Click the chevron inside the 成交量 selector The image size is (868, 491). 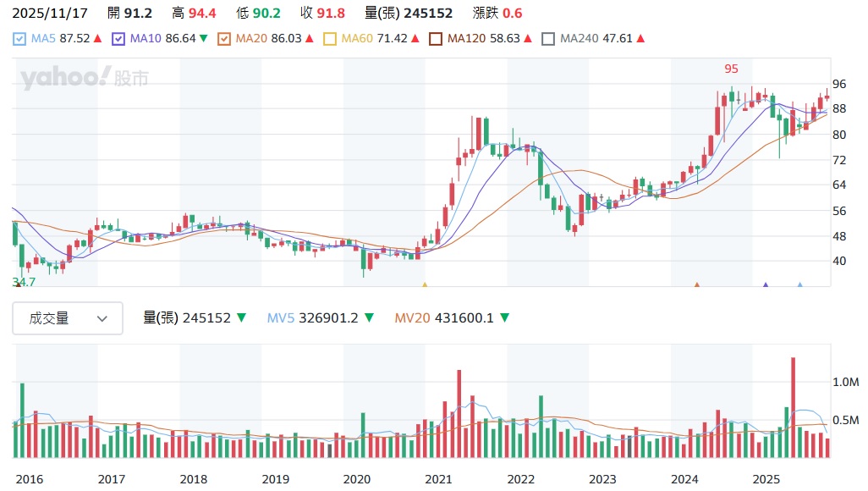coord(102,318)
